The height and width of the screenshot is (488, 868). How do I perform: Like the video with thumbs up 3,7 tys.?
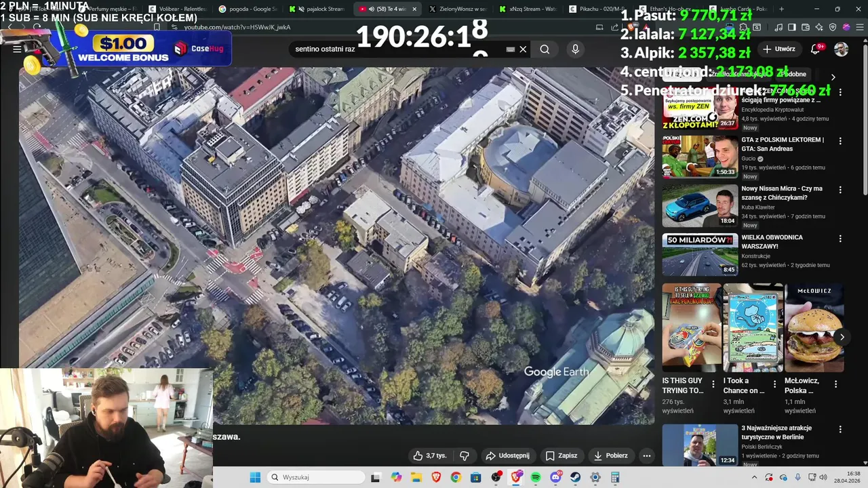[430, 455]
